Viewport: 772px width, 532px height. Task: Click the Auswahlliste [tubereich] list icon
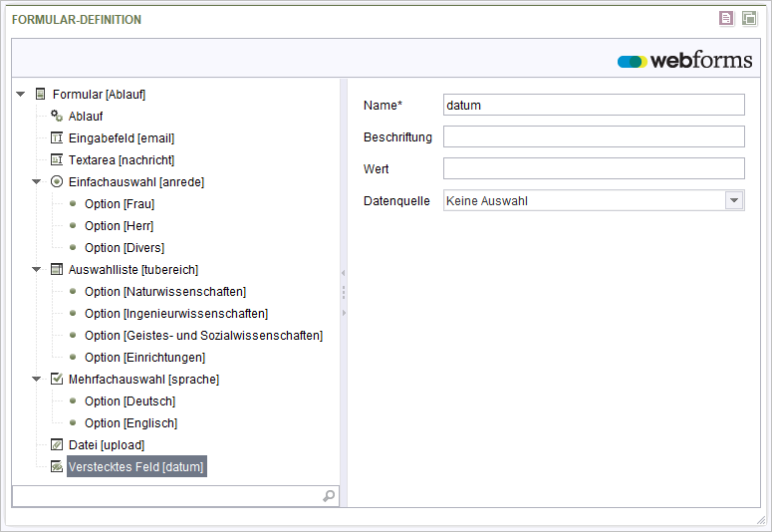click(57, 269)
